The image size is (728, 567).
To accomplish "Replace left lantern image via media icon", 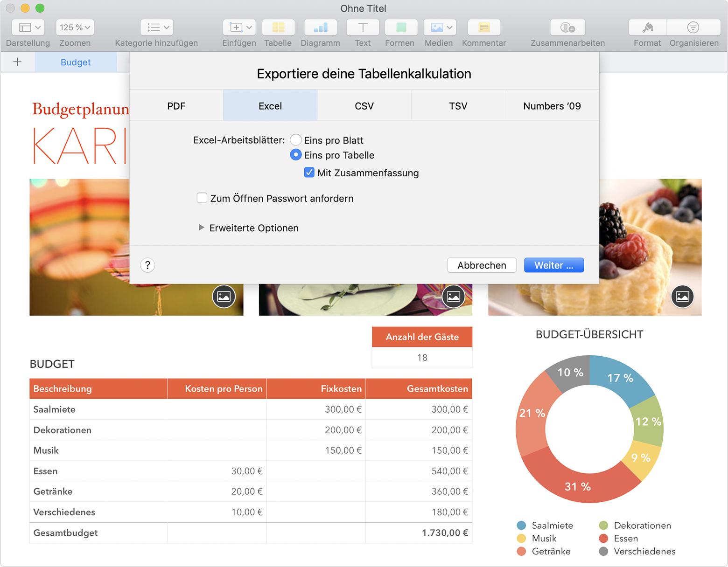I will click(x=224, y=297).
